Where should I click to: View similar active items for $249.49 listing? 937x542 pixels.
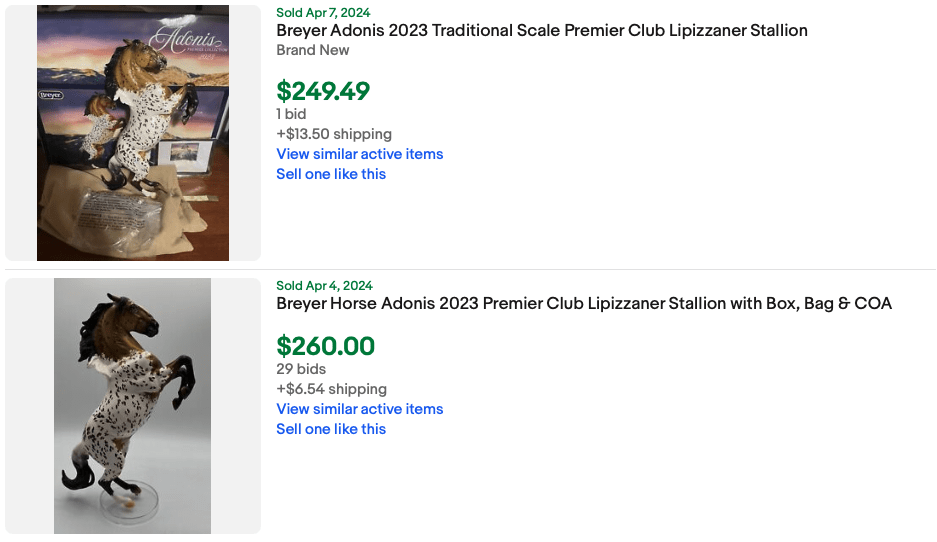(359, 154)
